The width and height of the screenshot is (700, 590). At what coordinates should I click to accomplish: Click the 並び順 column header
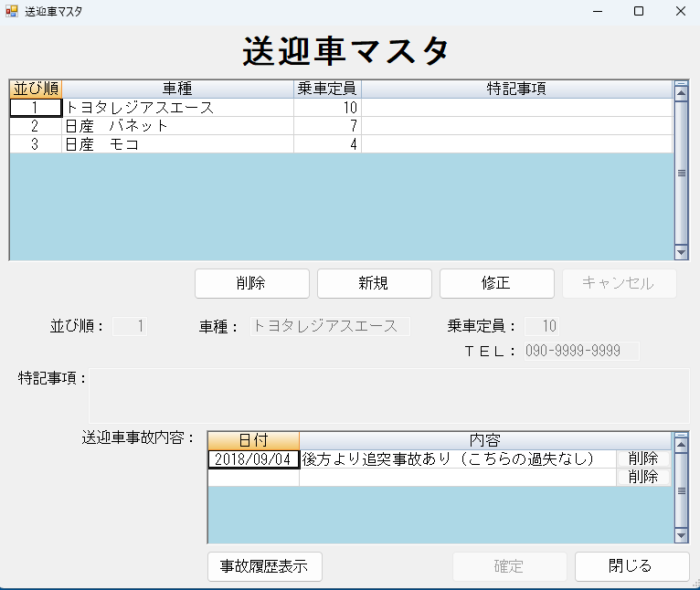(x=36, y=89)
